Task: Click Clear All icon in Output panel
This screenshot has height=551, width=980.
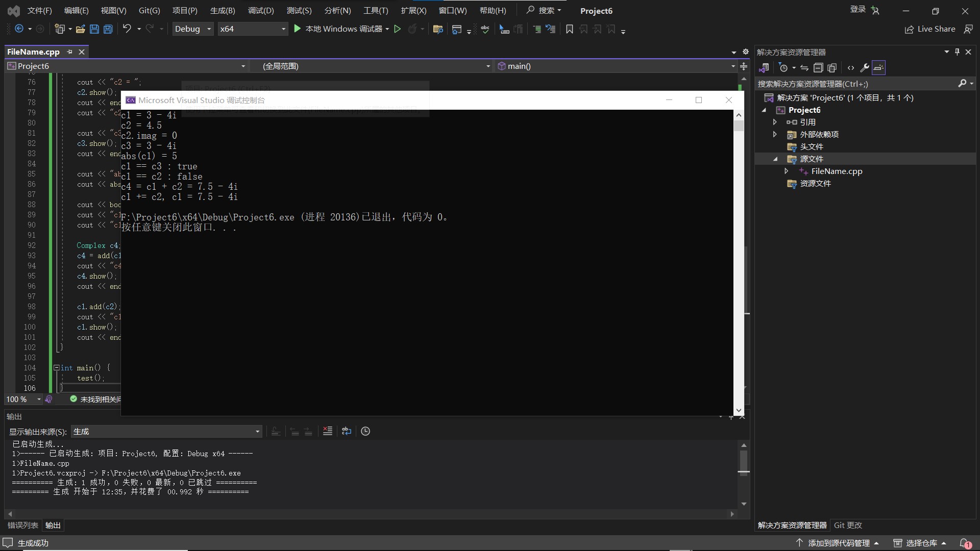Action: tap(328, 431)
